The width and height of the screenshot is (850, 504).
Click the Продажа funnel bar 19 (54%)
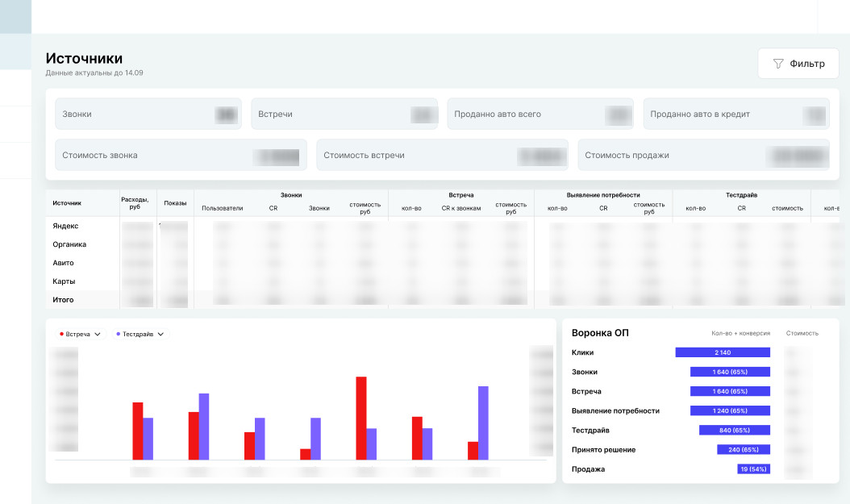tap(753, 469)
